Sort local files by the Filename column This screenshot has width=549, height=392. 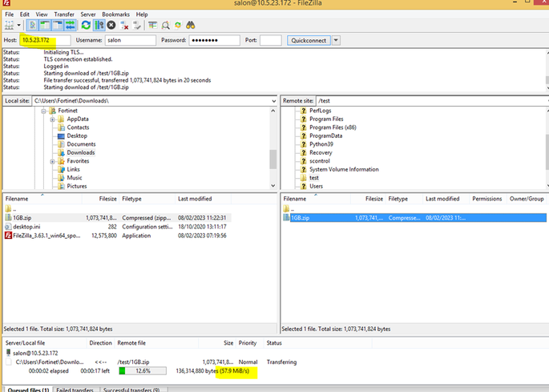click(x=42, y=199)
